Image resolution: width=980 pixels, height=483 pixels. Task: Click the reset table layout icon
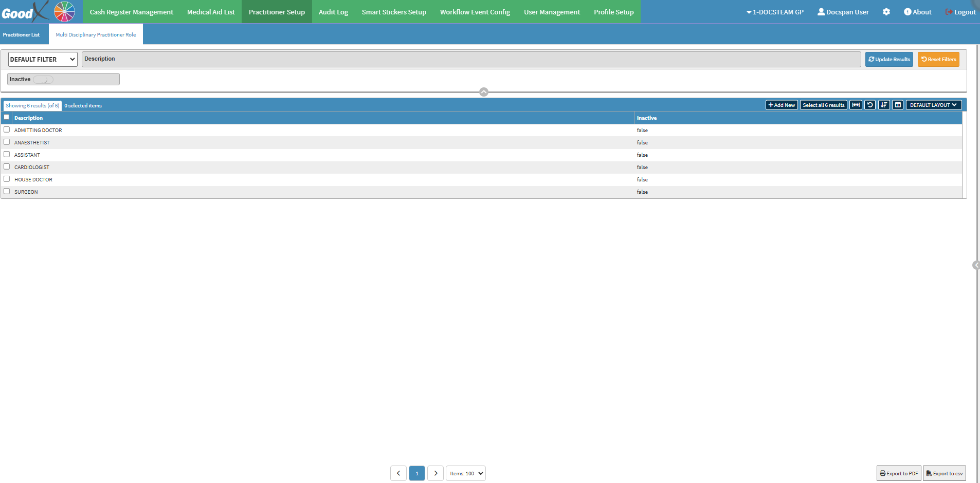[x=870, y=105]
